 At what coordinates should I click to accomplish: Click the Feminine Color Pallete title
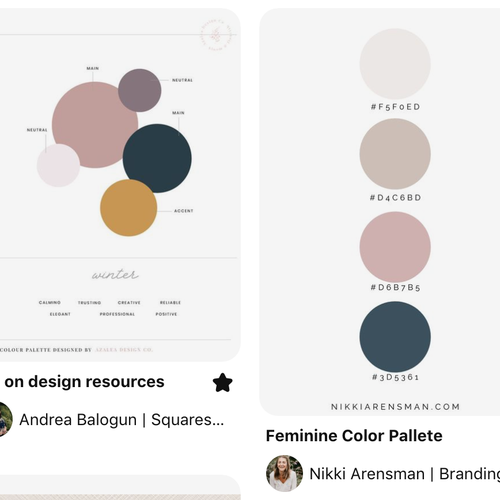click(x=354, y=436)
